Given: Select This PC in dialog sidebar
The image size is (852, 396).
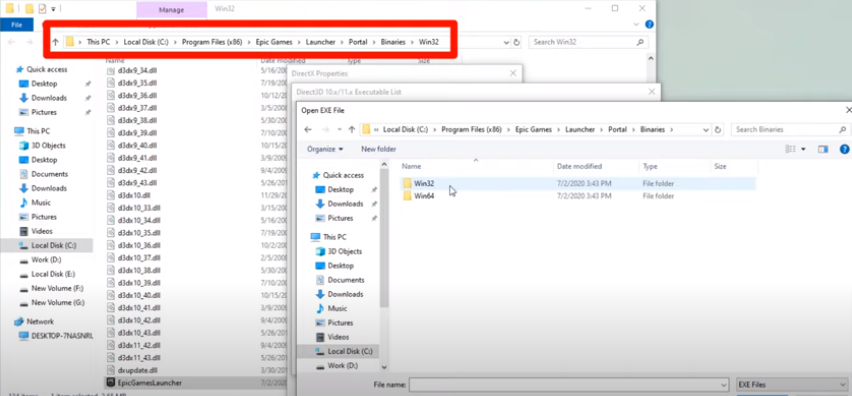Looking at the screenshot, I should coord(334,237).
